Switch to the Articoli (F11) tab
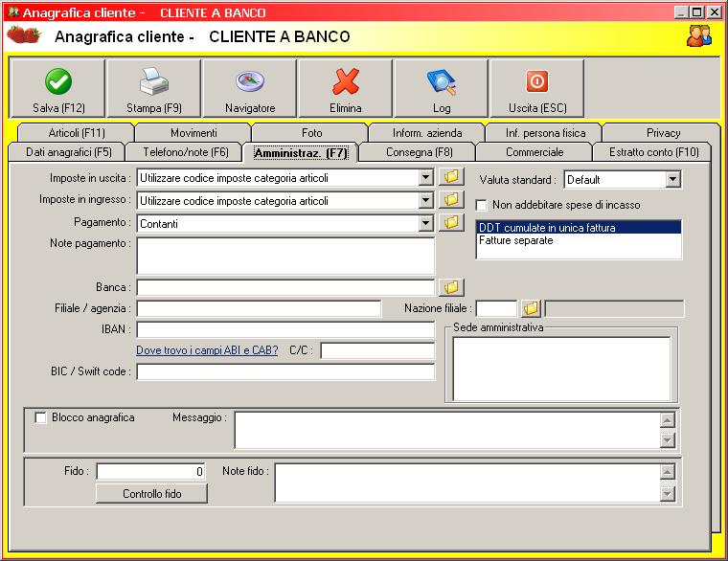 (77, 133)
